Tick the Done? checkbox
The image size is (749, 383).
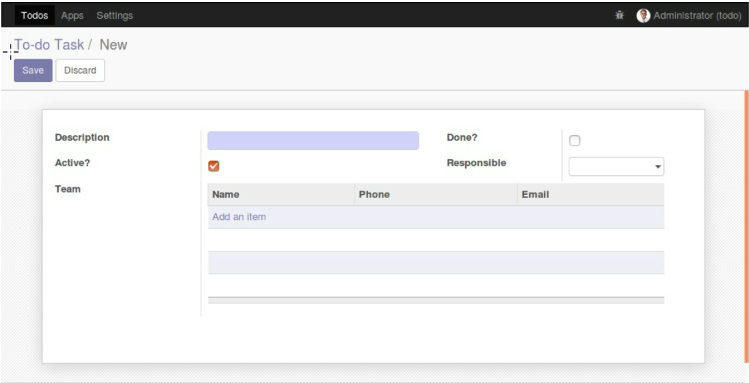click(575, 140)
